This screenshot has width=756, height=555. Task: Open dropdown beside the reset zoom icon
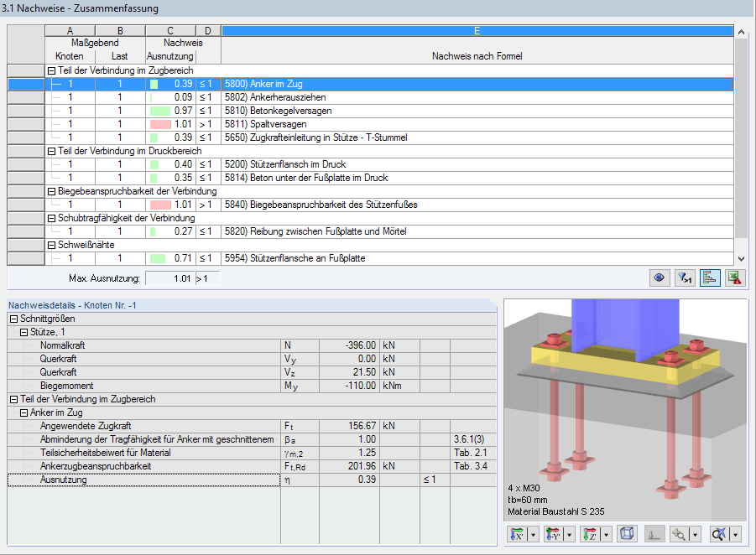point(735,534)
